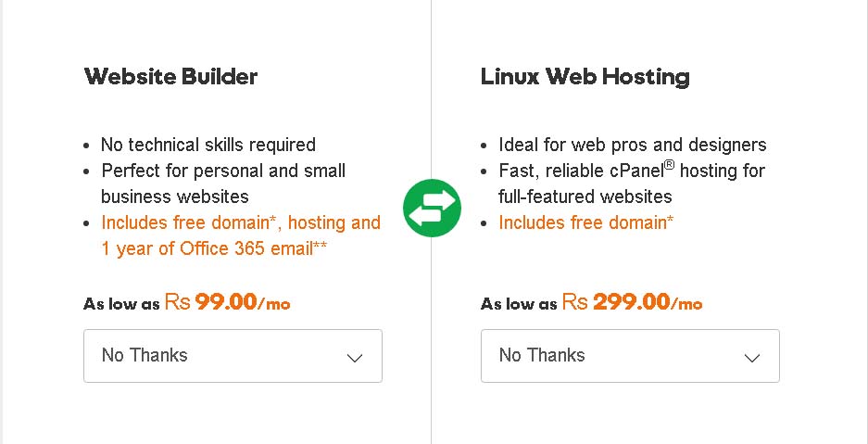
Task: Click the registered trademark symbol beside cPanel
Action: click(x=669, y=164)
